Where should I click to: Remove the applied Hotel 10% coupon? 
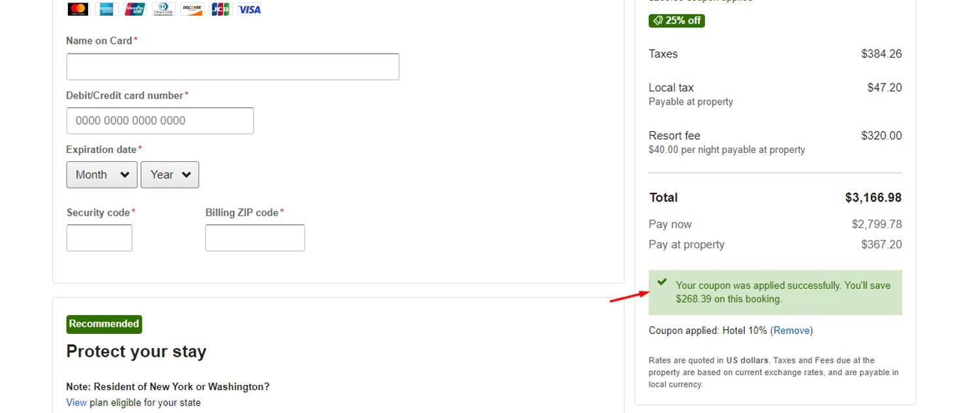click(x=792, y=331)
